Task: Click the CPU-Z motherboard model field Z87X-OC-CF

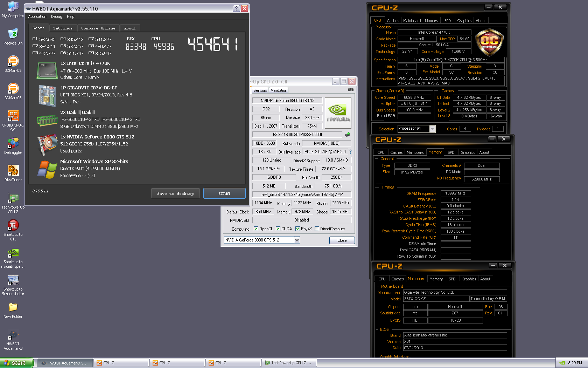Action: coord(436,299)
